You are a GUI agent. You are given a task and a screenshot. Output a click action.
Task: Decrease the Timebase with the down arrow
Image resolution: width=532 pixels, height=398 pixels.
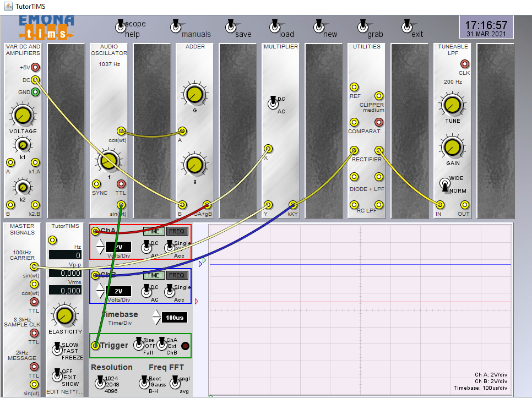[x=156, y=321]
